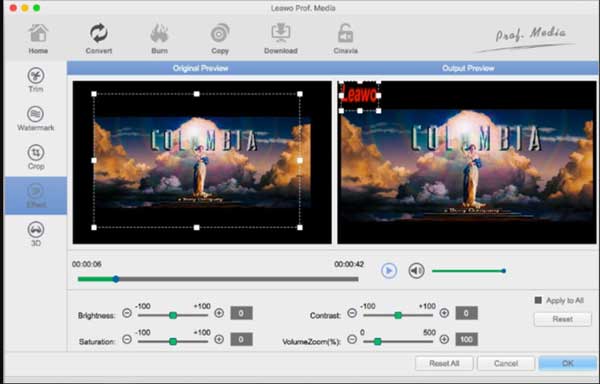Click the playback progress bar knob

pyautogui.click(x=116, y=279)
